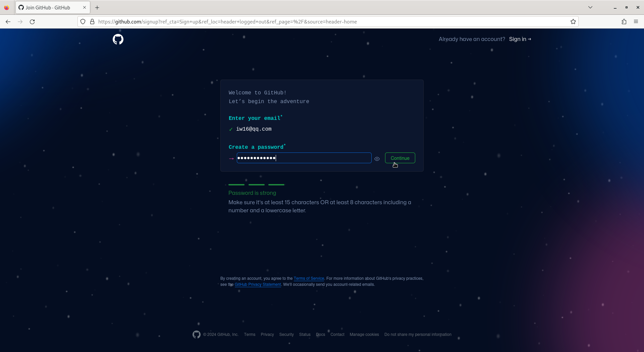Click the Continue button
Screen dimensions: 644x352
(x=400, y=158)
